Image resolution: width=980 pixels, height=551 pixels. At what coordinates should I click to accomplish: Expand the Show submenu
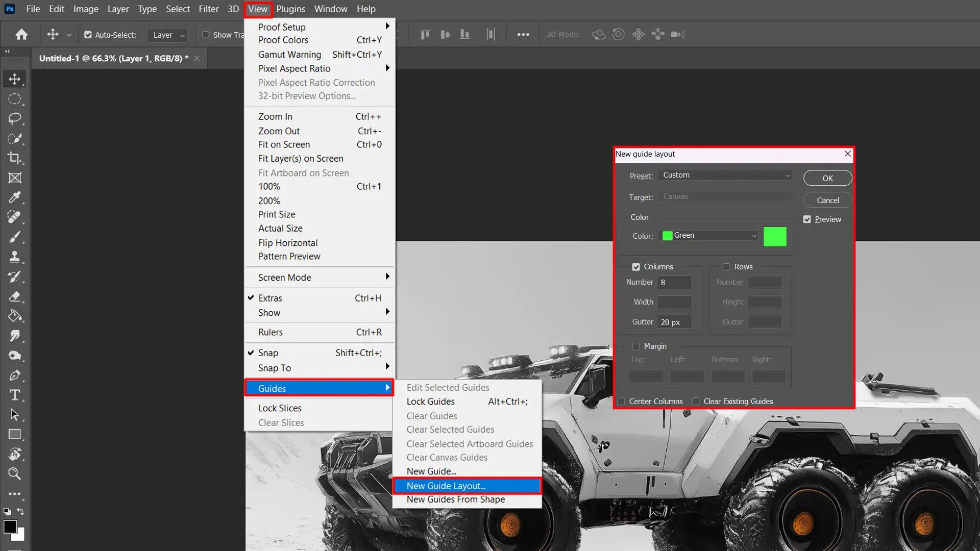(320, 313)
